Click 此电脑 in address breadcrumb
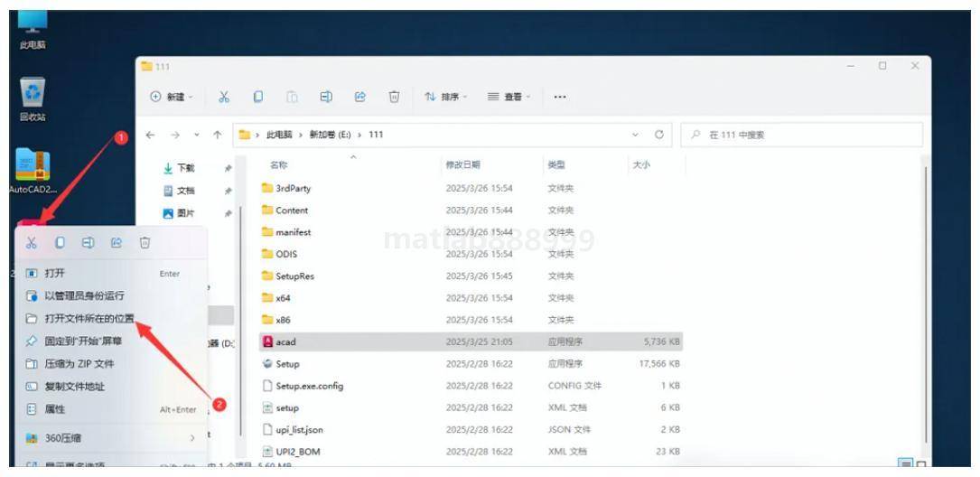The width and height of the screenshot is (980, 477). (x=279, y=135)
